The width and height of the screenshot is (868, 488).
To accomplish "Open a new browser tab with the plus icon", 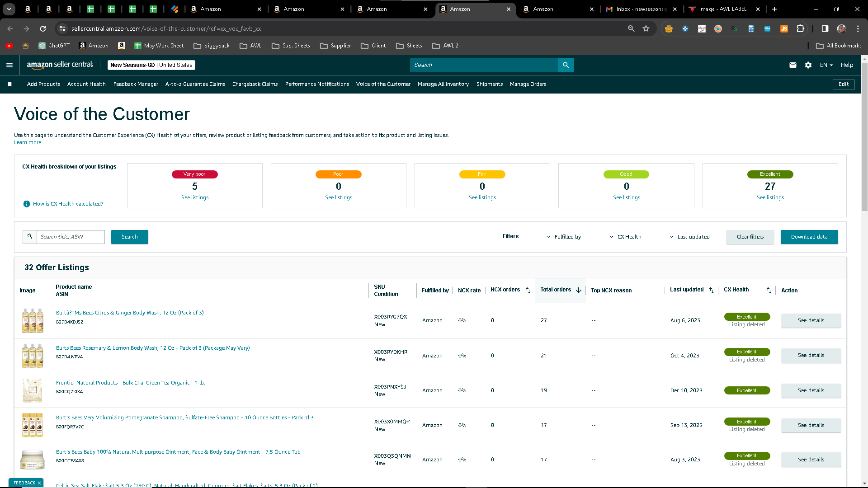I will (x=774, y=9).
